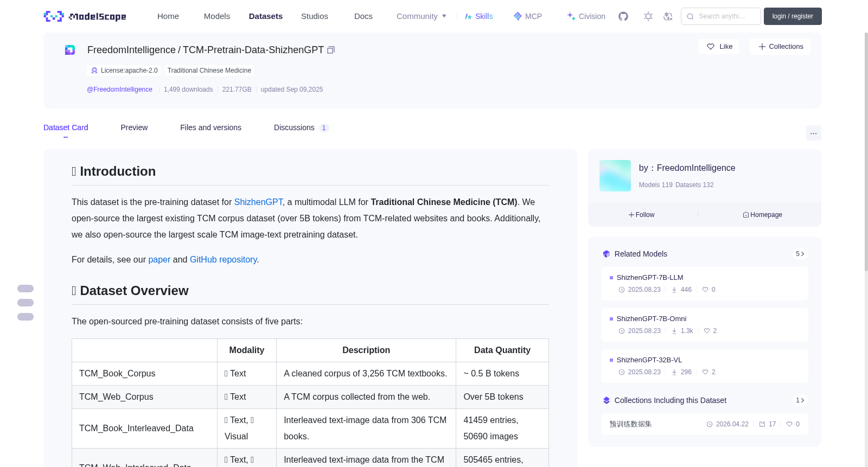This screenshot has width=868, height=467.
Task: Click the login / register button
Action: pyautogui.click(x=793, y=16)
